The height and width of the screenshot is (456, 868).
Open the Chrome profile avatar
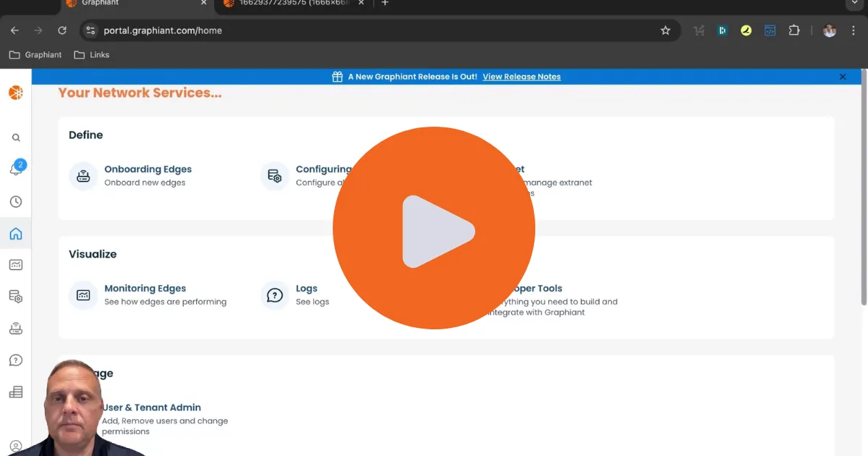(830, 30)
